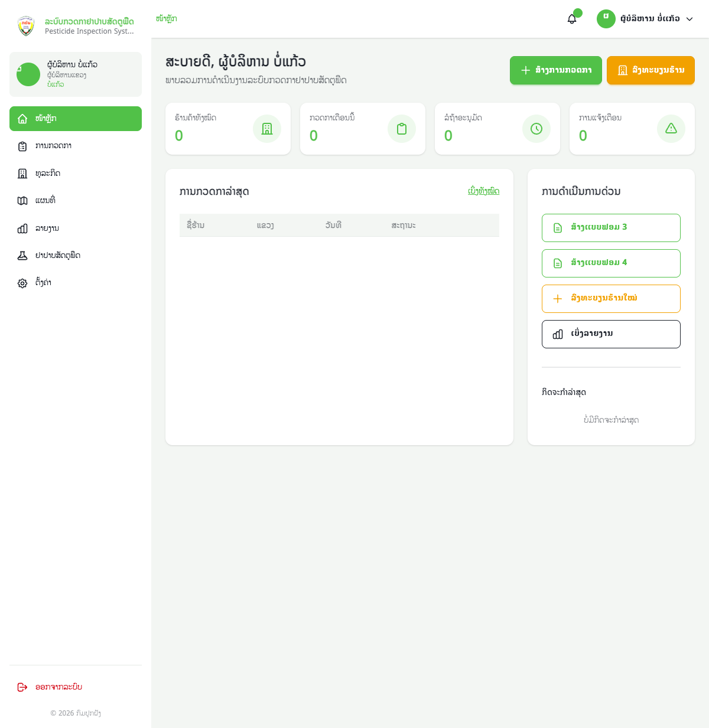Expand the user account dropdown chevron
The height and width of the screenshot is (728, 709).
[690, 19]
